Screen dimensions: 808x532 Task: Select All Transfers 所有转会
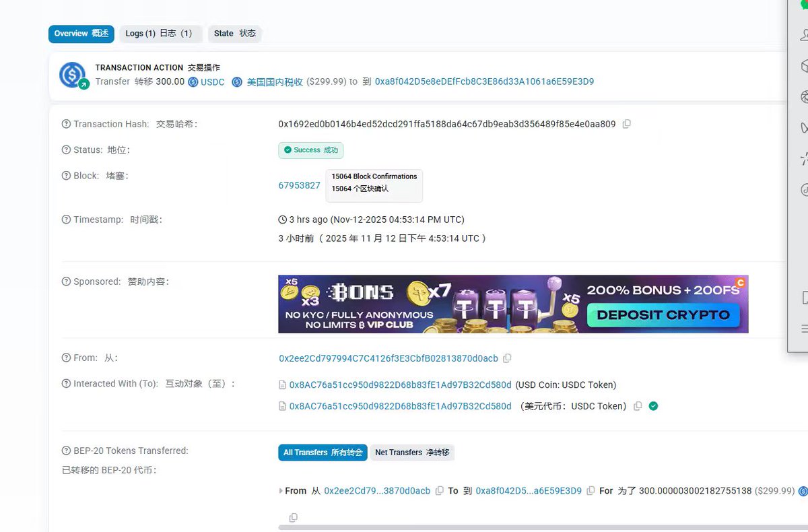click(x=323, y=453)
